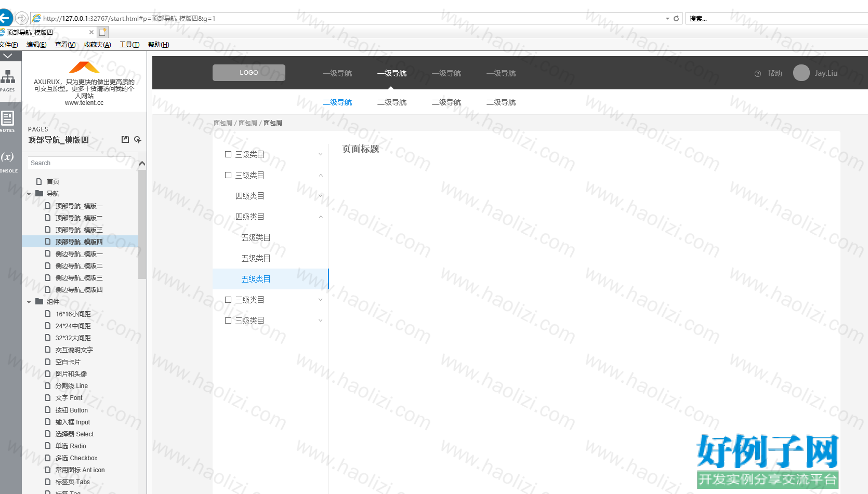Select the active second 一级导航 item
Screen dimensions: 868x494
(x=392, y=73)
